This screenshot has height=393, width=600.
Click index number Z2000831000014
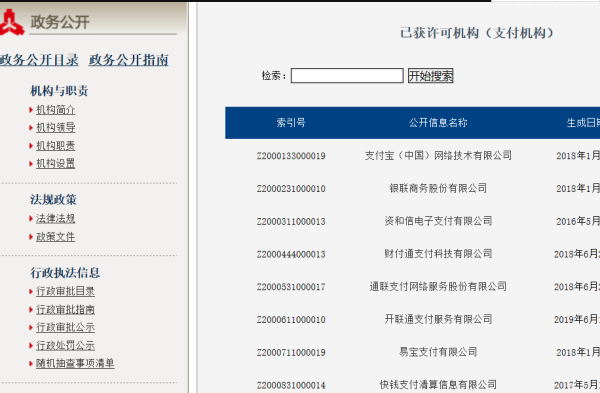(x=291, y=385)
